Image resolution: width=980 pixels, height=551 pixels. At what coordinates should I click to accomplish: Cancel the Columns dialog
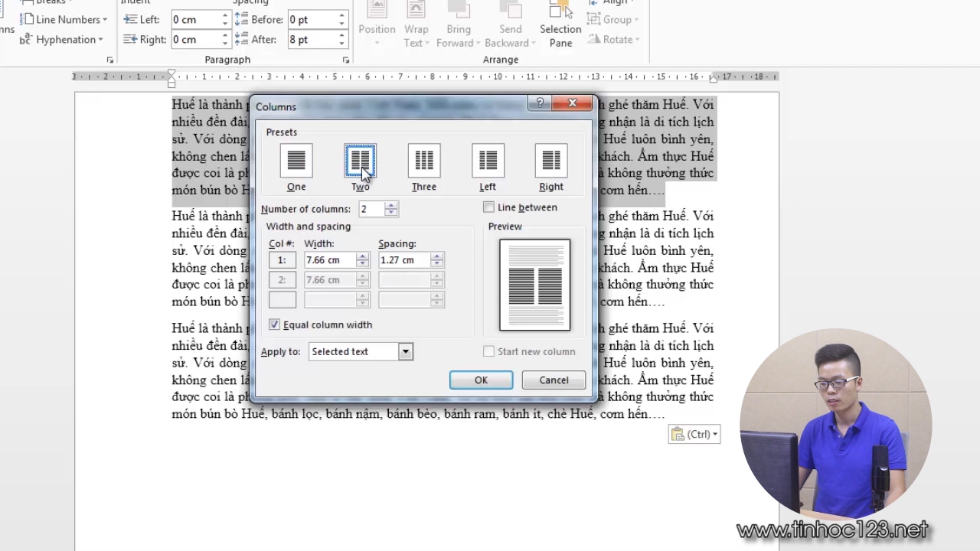pos(554,380)
